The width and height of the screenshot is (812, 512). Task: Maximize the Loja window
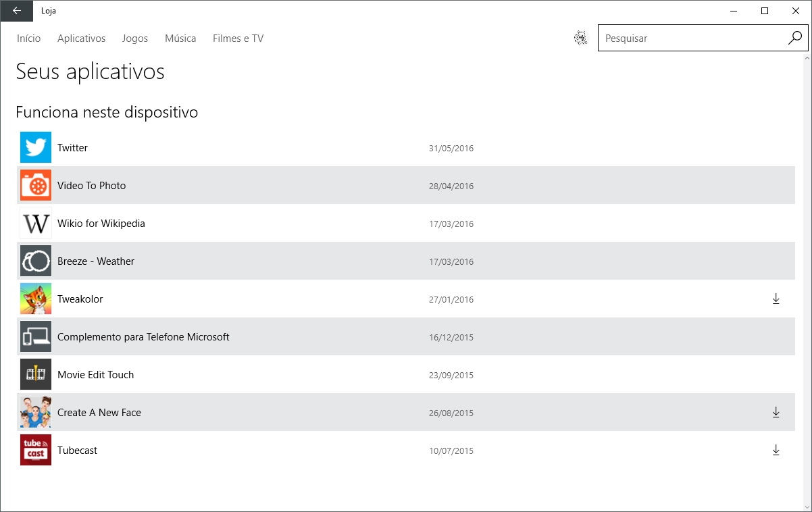[x=765, y=11]
